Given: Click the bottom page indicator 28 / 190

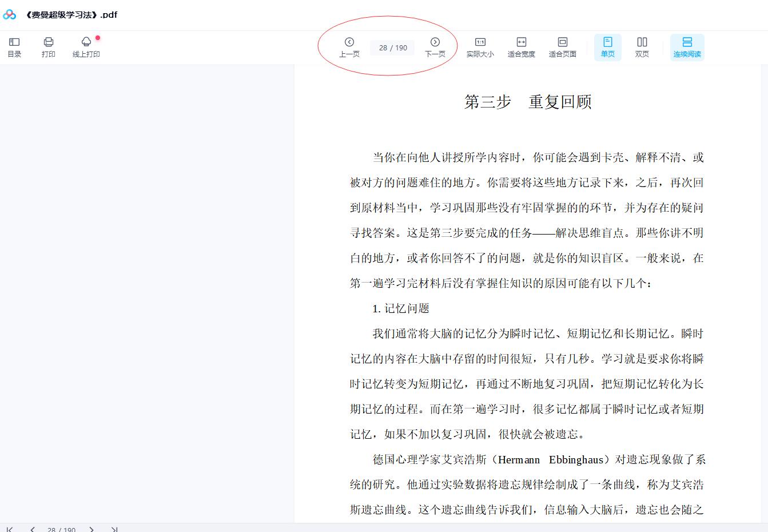Looking at the screenshot, I should click(61, 530).
